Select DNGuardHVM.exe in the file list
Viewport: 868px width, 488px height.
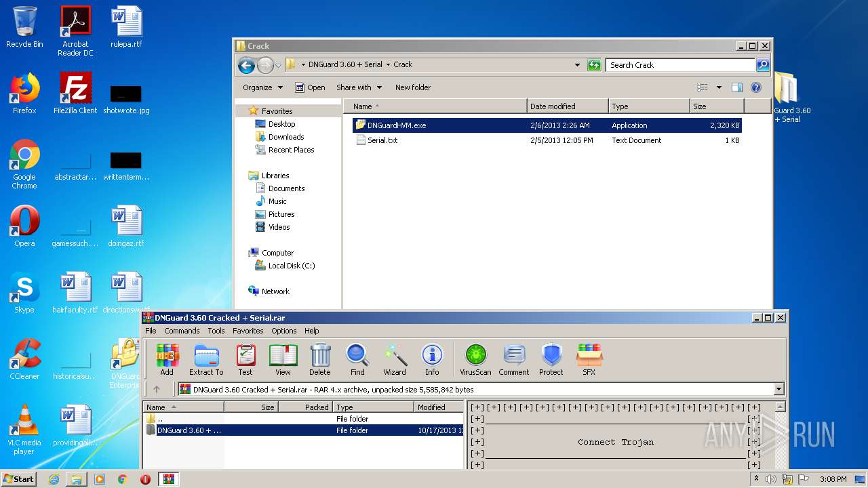[x=547, y=125]
